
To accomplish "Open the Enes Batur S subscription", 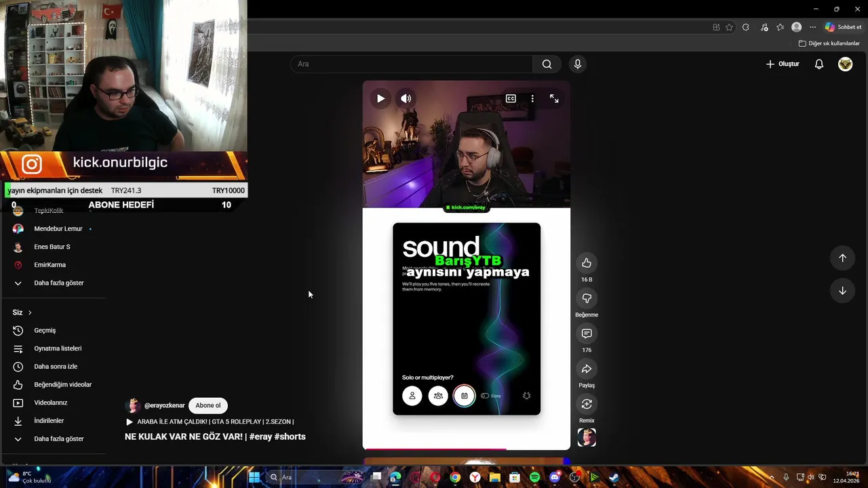I will point(53,247).
